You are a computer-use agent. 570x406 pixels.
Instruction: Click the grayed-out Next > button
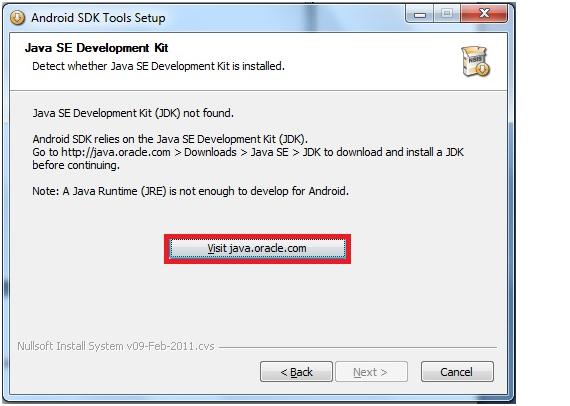[371, 372]
